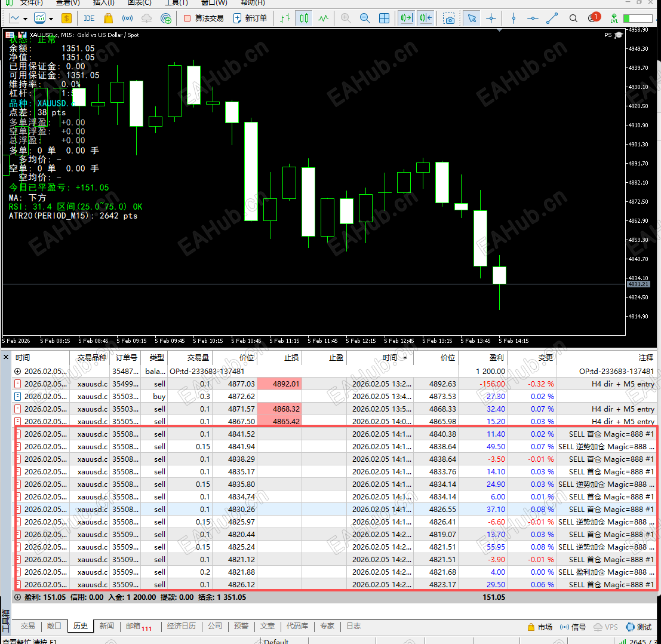Click the tile windows grid icon
This screenshot has height=644, width=661.
(x=385, y=18)
